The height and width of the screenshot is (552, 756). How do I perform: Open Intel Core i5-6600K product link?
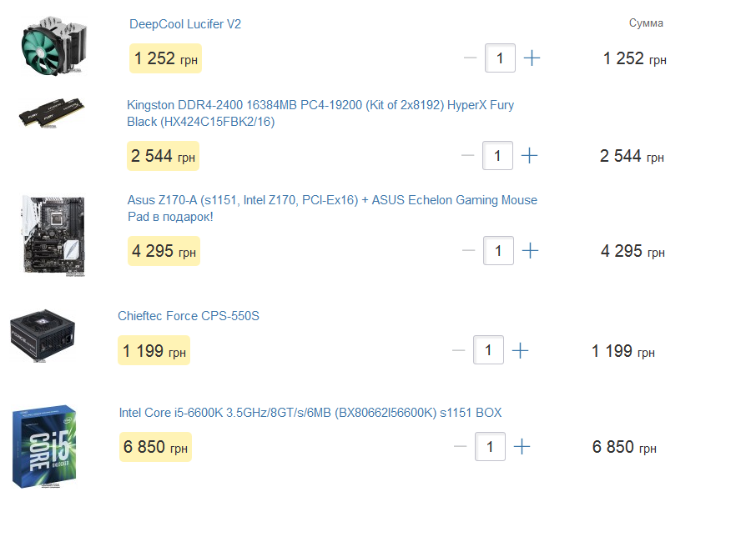[x=310, y=413]
